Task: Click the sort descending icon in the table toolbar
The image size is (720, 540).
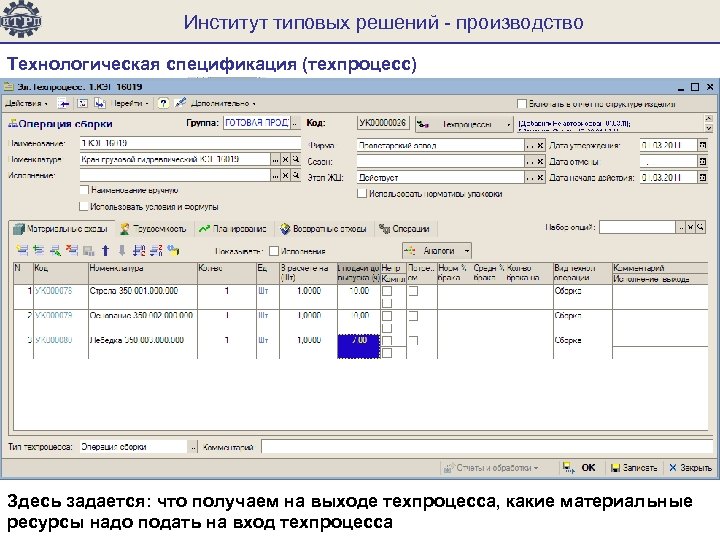Action: 156,250
